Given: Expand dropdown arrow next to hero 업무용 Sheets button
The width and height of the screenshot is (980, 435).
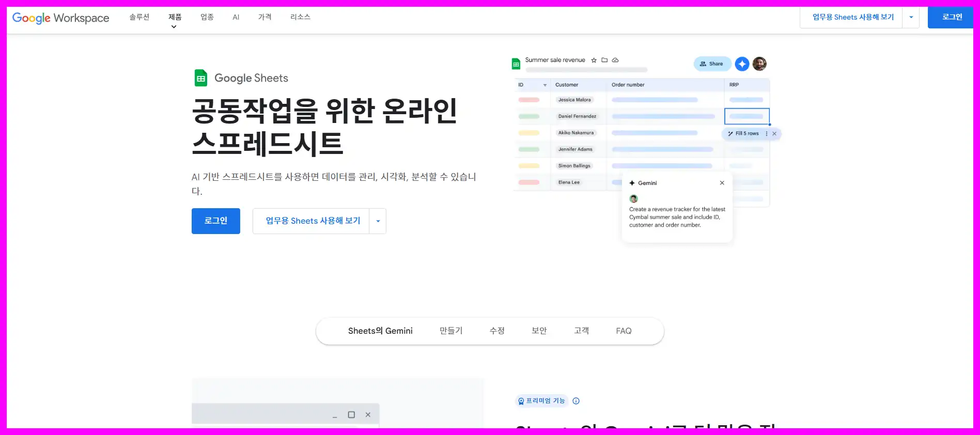Looking at the screenshot, I should point(378,221).
